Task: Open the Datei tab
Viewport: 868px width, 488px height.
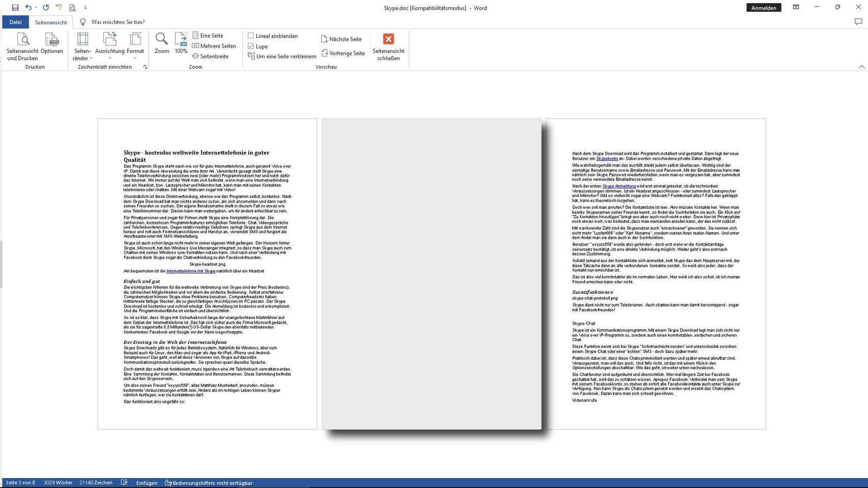Action: (x=16, y=22)
